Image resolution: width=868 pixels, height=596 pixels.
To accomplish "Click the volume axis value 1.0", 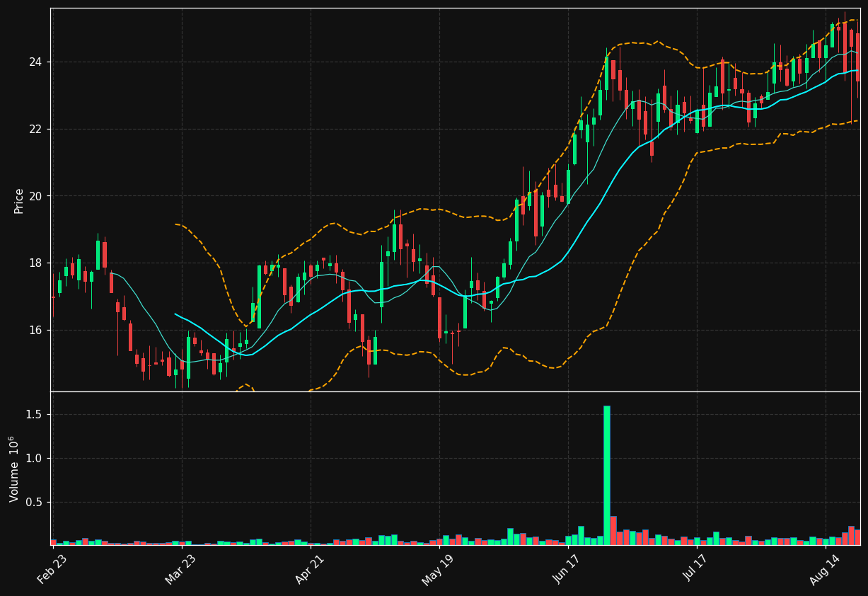I will (35, 459).
